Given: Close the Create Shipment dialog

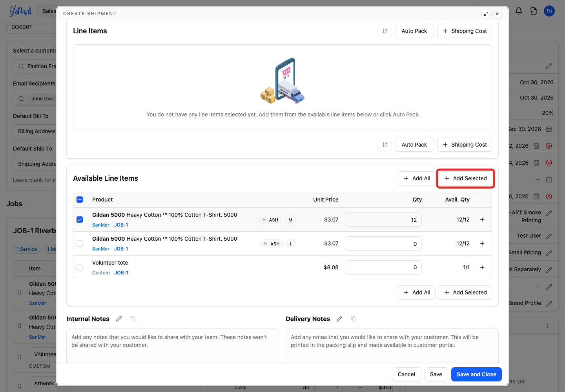Looking at the screenshot, I should tap(497, 14).
